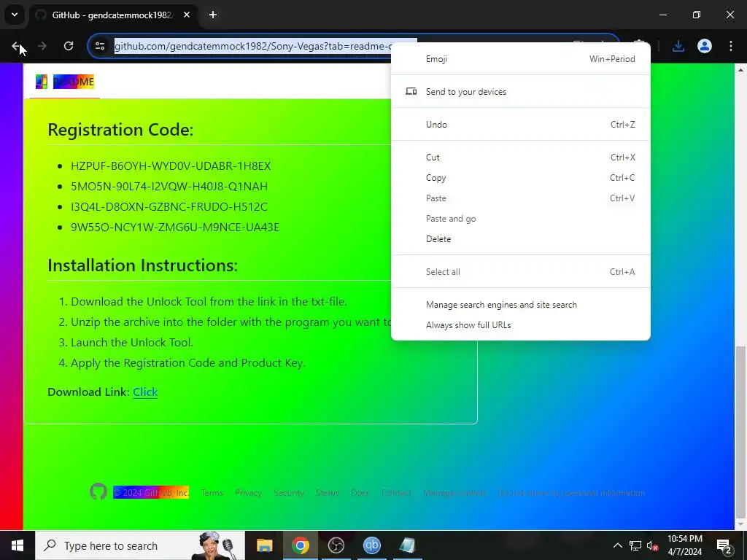
Task: Open the notepad-like app on taskbar
Action: tap(407, 545)
